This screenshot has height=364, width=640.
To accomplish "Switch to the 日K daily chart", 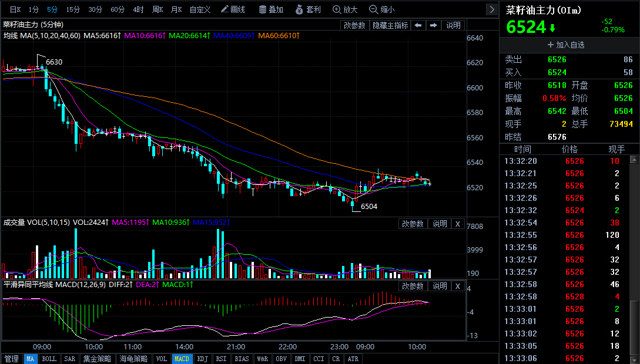I will [x=15, y=9].
